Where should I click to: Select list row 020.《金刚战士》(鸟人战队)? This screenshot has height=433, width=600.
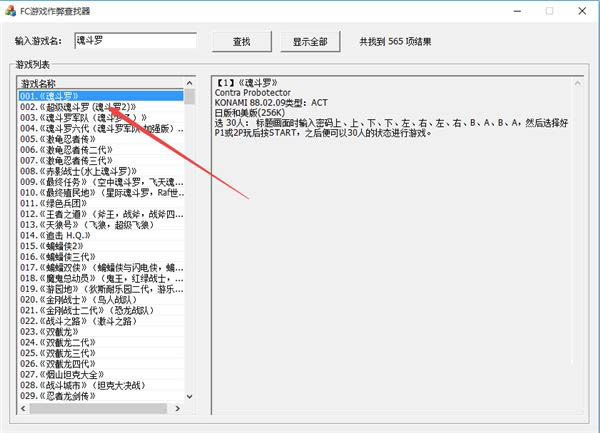[101, 300]
